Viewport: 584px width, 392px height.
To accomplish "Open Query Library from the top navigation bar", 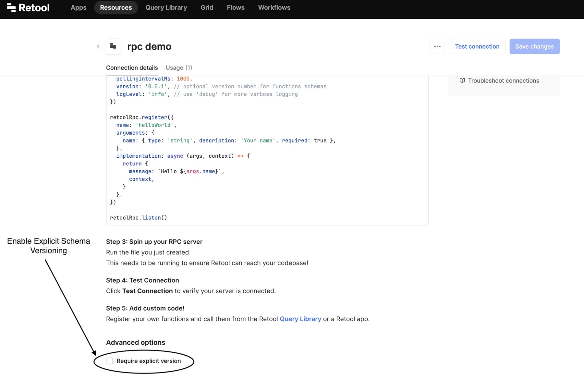I will coord(166,7).
